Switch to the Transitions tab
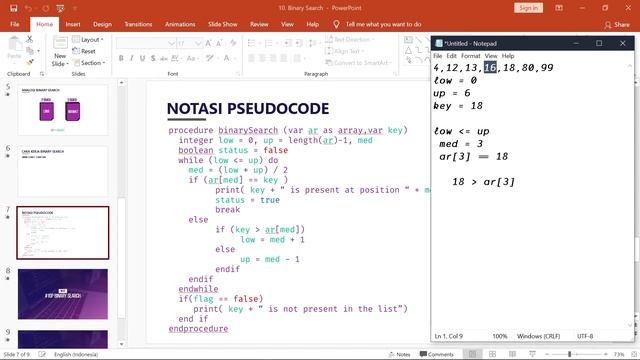The image size is (640, 360). pyautogui.click(x=138, y=24)
